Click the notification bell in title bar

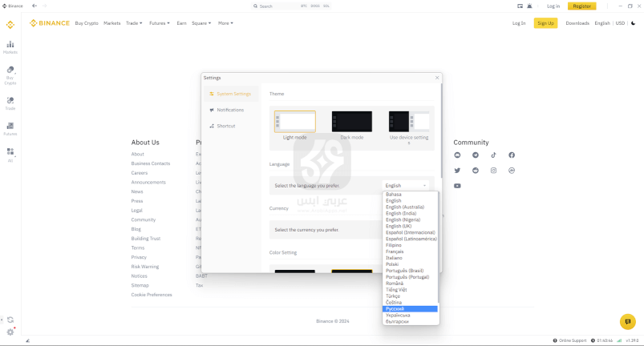529,6
